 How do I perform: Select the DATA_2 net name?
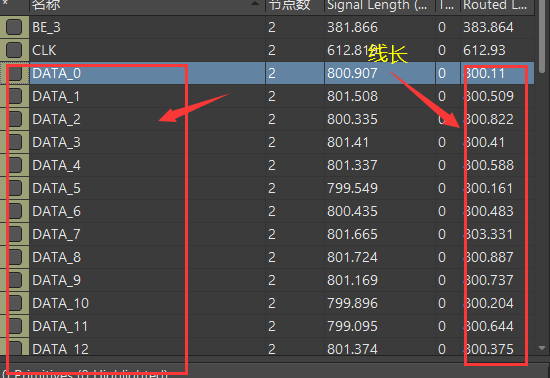tap(56, 120)
